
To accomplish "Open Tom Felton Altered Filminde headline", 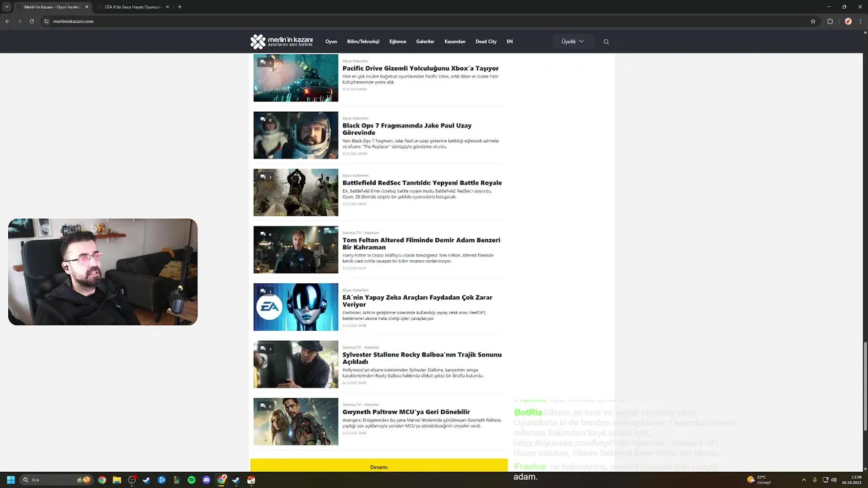I will coord(421,243).
